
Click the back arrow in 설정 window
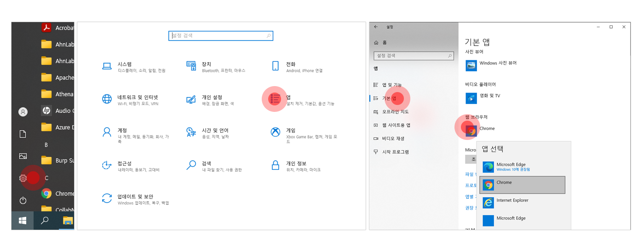376,27
